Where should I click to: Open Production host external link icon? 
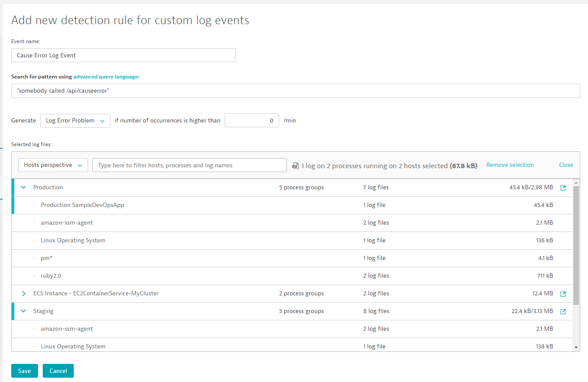pyautogui.click(x=563, y=188)
